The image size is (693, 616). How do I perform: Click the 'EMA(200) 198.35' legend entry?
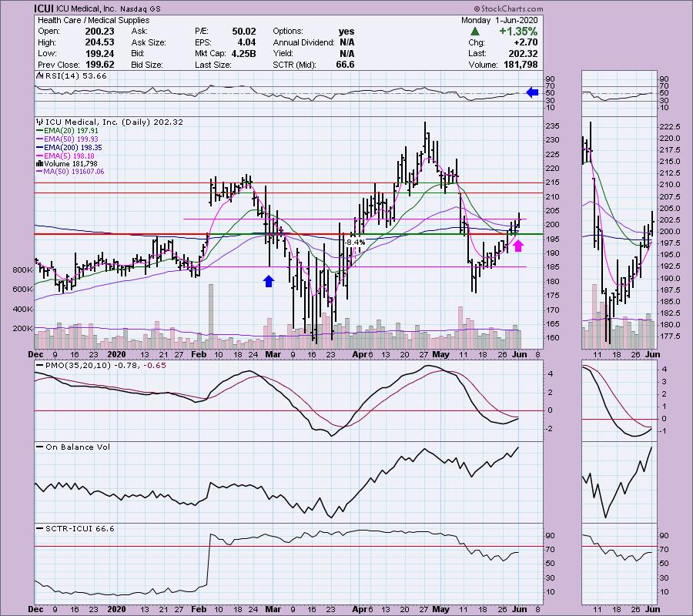tap(73, 148)
